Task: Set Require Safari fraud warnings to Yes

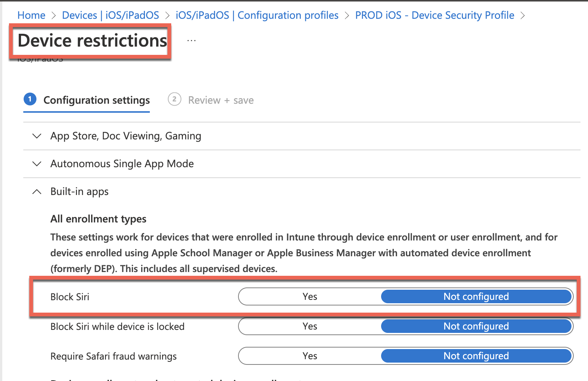Action: [x=310, y=356]
